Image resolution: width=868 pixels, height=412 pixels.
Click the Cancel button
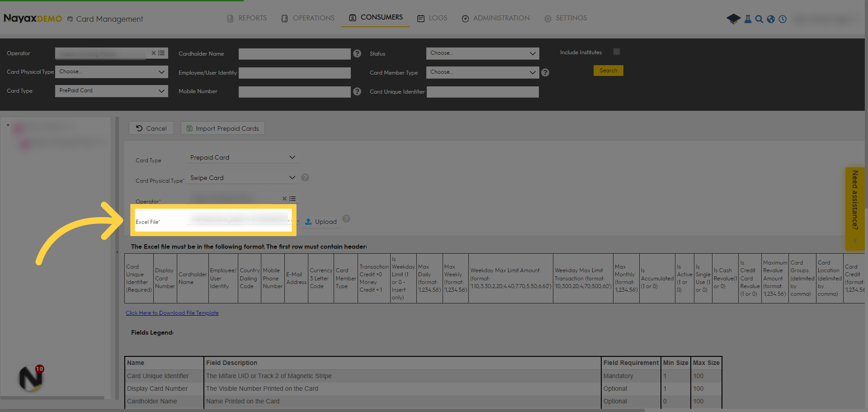point(151,128)
